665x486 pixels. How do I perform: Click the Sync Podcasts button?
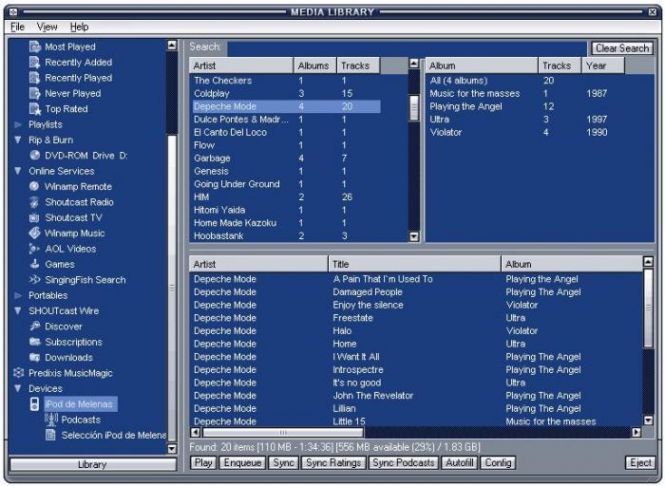tap(403, 463)
